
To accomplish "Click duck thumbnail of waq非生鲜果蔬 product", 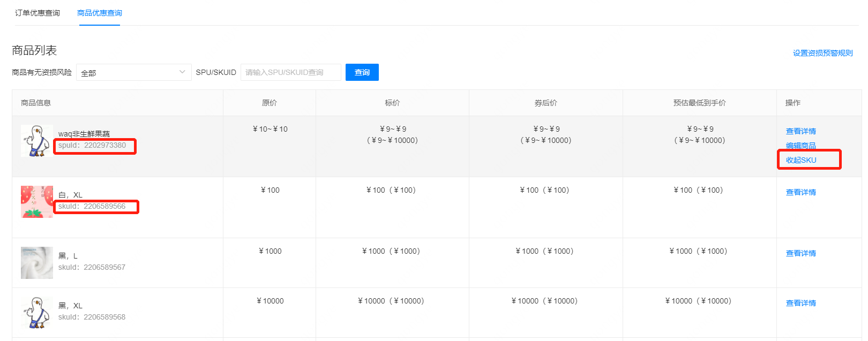I will point(37,141).
